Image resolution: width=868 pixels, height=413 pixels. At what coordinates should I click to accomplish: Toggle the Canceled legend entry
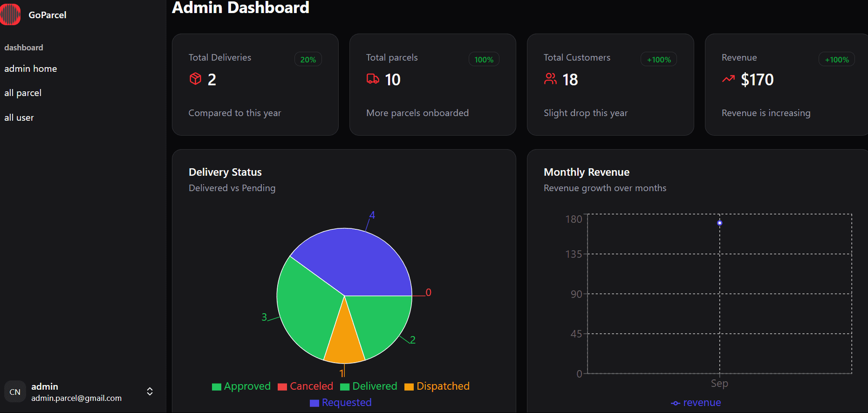point(306,386)
